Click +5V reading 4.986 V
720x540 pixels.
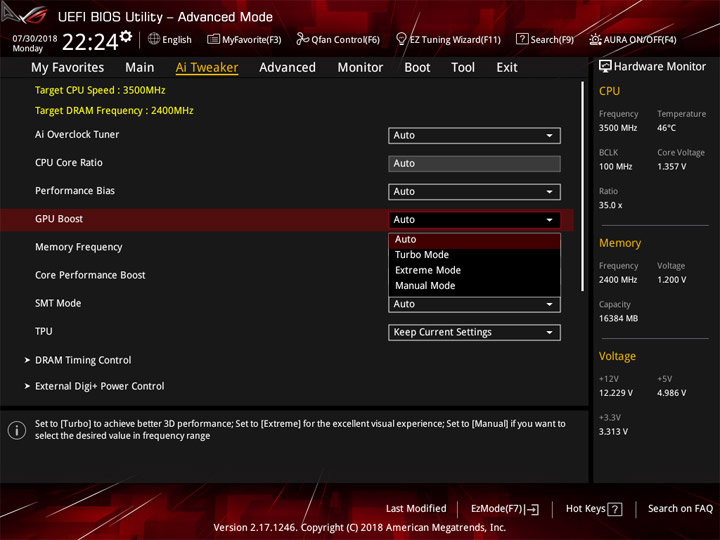[671, 393]
